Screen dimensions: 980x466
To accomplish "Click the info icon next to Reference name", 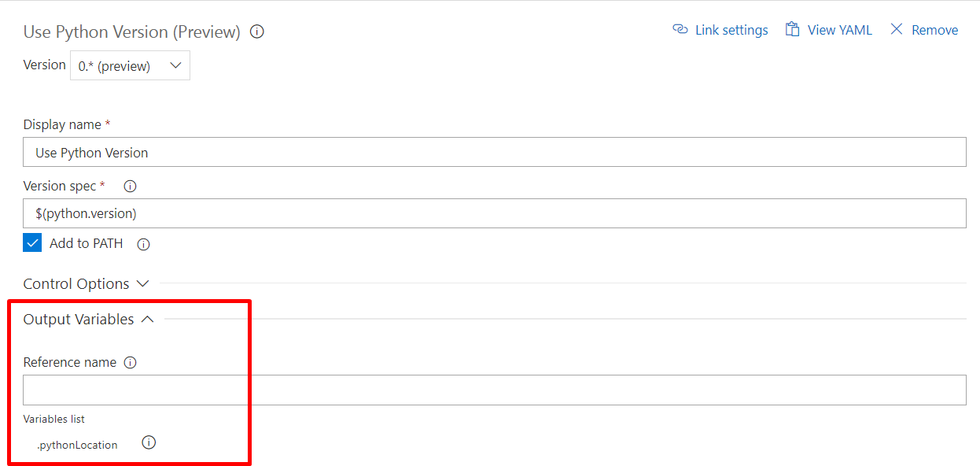I will (129, 362).
